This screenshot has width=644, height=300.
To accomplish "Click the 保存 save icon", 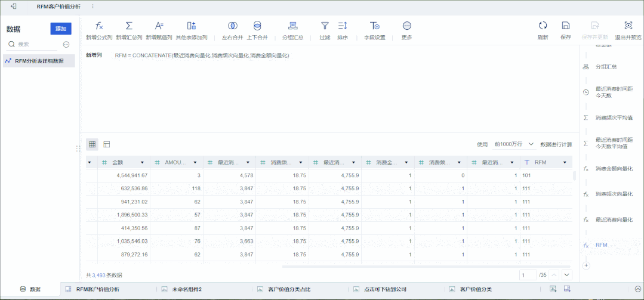I will 566,26.
